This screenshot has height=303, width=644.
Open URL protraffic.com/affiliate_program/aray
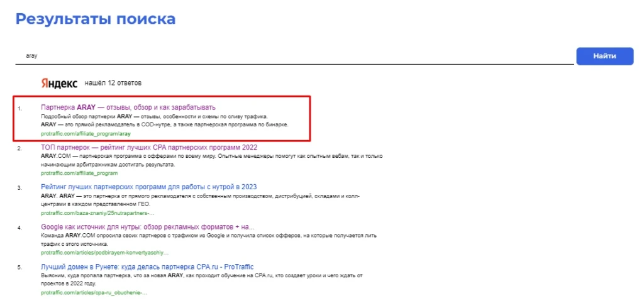(86, 133)
